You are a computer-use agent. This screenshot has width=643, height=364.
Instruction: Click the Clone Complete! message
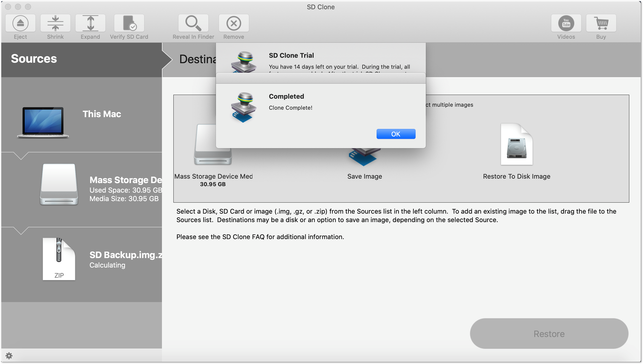tap(291, 108)
